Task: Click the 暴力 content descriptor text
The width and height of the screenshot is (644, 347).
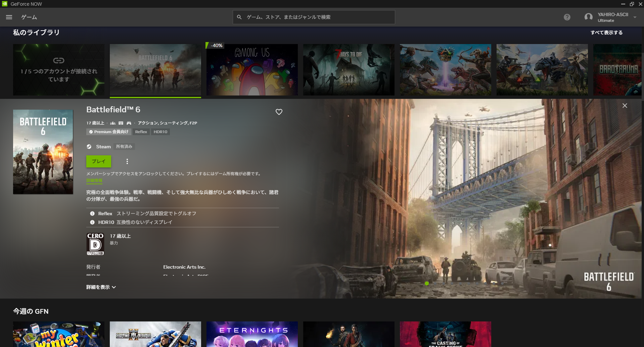Action: 114,243
